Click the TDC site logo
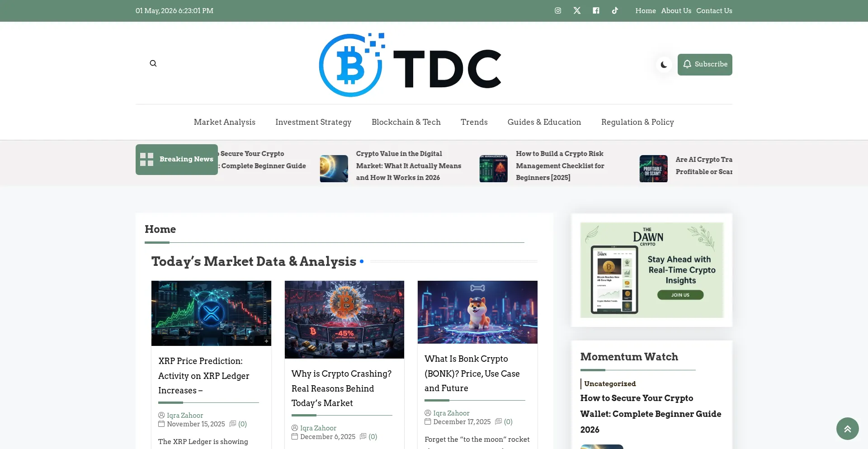This screenshot has width=868, height=449. (410, 65)
